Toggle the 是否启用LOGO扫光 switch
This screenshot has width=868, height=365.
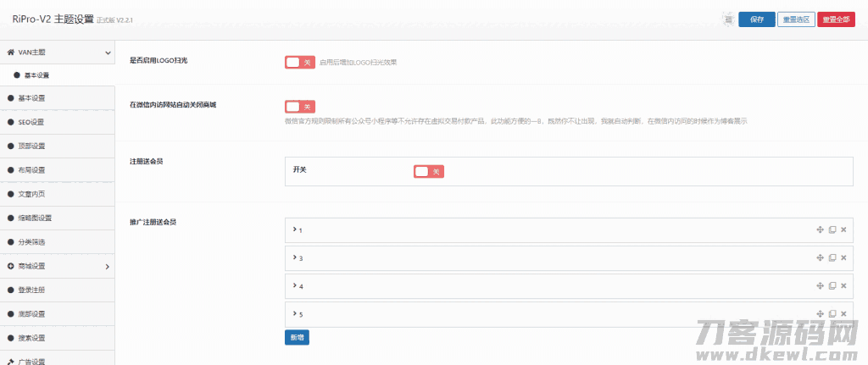[300, 63]
